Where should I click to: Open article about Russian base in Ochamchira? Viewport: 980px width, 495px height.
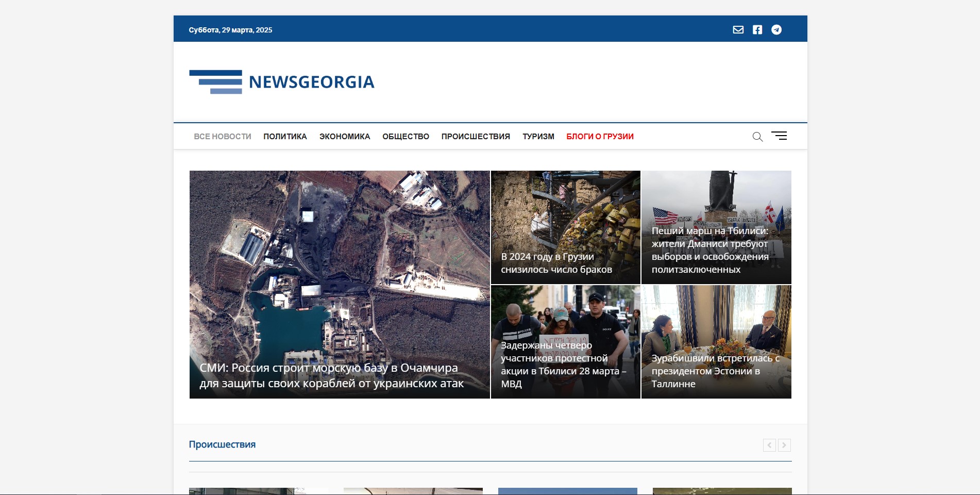[x=331, y=375]
